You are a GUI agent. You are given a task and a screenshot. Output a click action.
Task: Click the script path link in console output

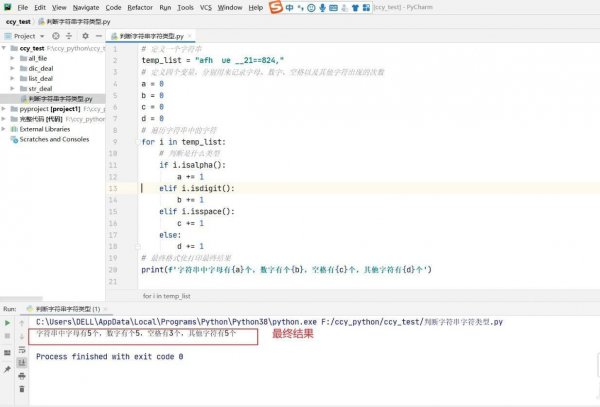(x=412, y=322)
